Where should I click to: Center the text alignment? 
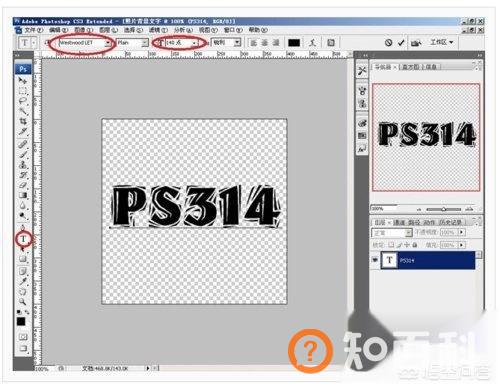coord(265,43)
